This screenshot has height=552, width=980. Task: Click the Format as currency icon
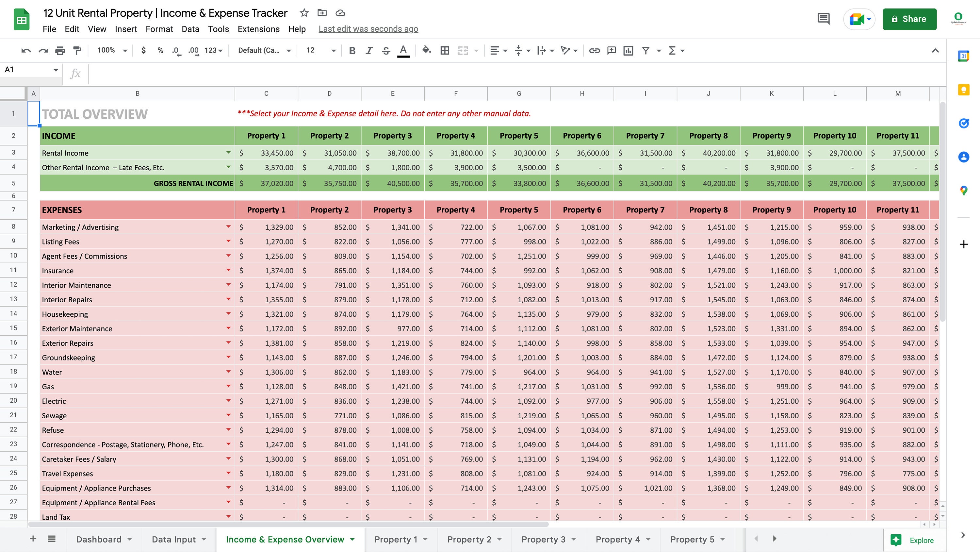pos(143,50)
